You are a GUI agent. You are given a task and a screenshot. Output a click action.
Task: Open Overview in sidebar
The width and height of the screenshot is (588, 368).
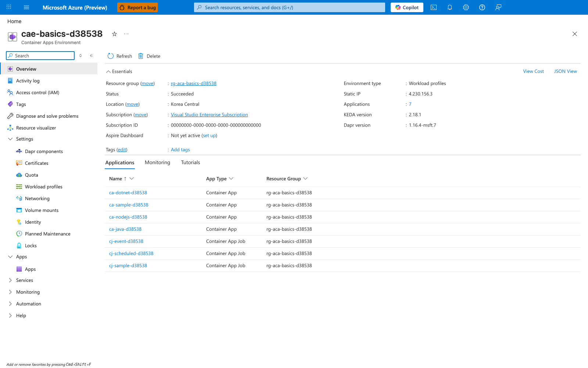[49, 69]
